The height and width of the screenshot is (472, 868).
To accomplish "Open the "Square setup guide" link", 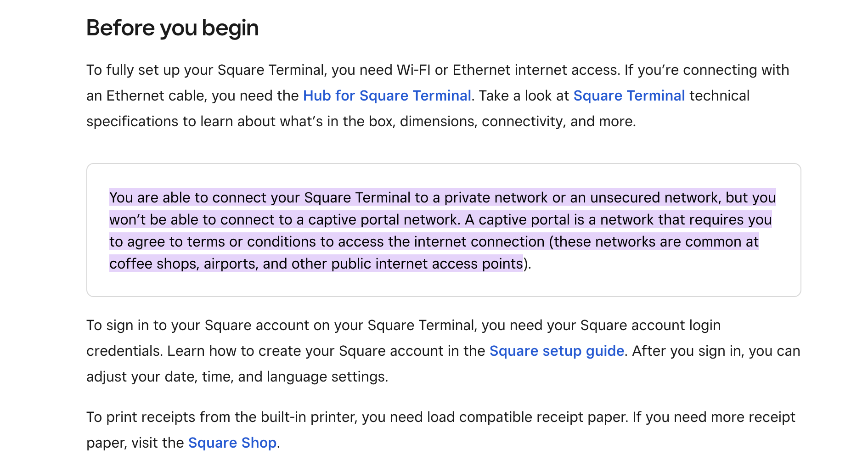I will pos(557,351).
